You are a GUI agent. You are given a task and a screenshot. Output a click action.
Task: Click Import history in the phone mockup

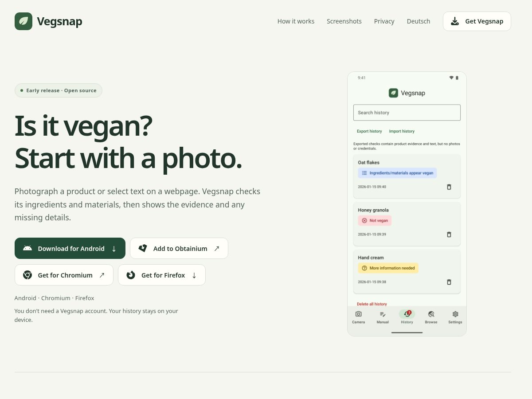(402, 131)
